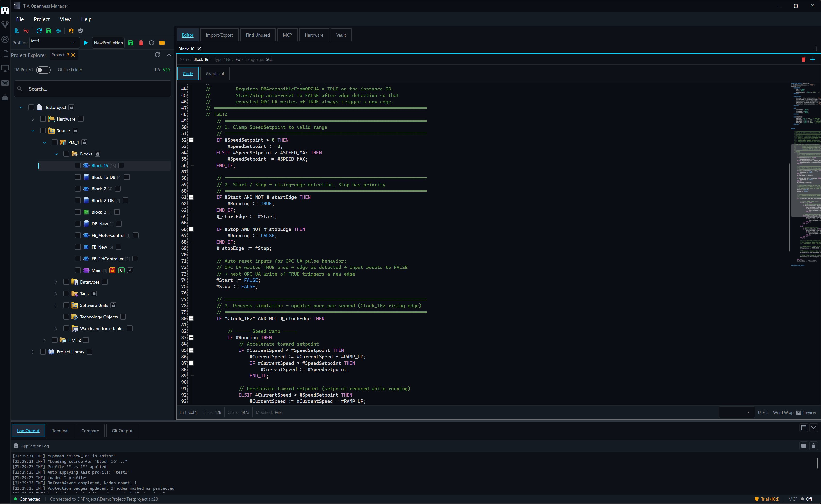
Task: Check the Block_16 checkbox in Project Explorer
Action: tap(78, 165)
